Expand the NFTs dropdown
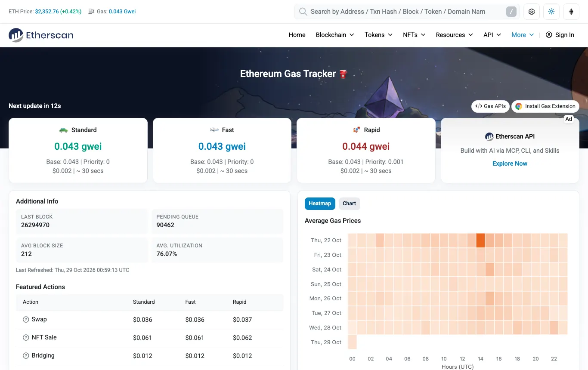This screenshot has height=370, width=588. (x=414, y=35)
